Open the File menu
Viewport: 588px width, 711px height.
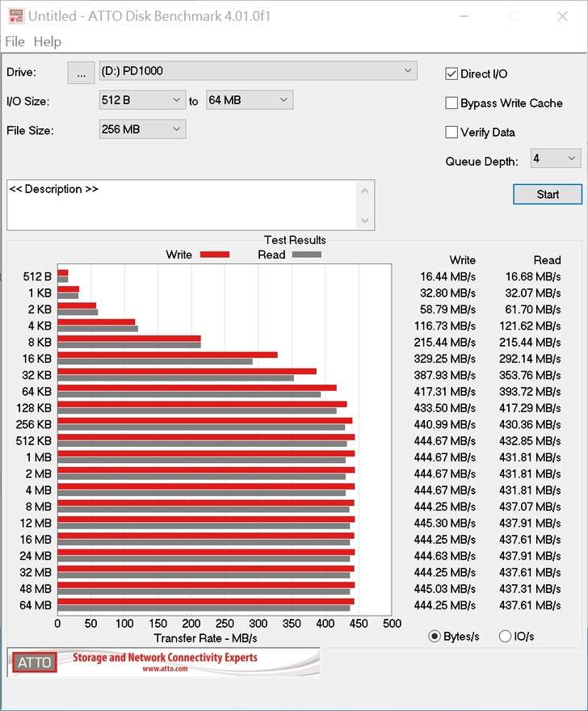[15, 42]
